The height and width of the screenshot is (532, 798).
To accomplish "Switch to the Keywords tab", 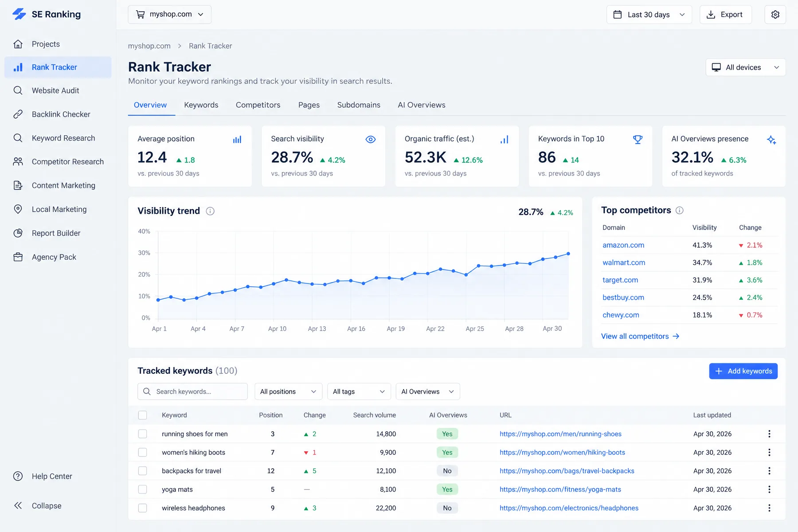I will pyautogui.click(x=201, y=105).
